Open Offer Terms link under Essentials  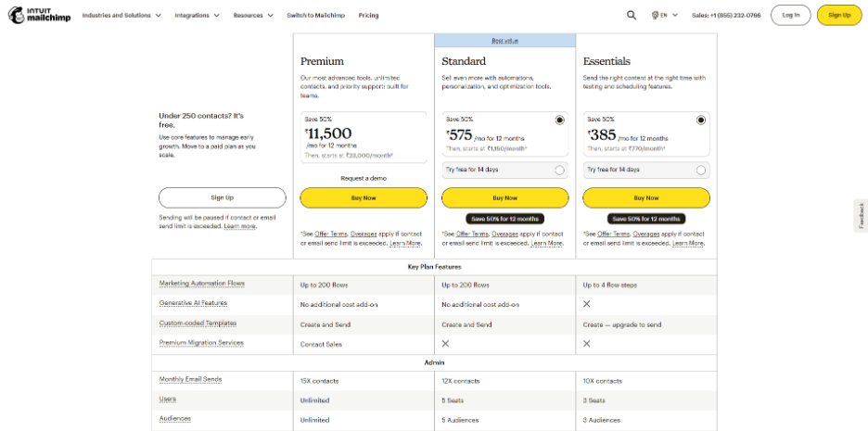tap(614, 234)
